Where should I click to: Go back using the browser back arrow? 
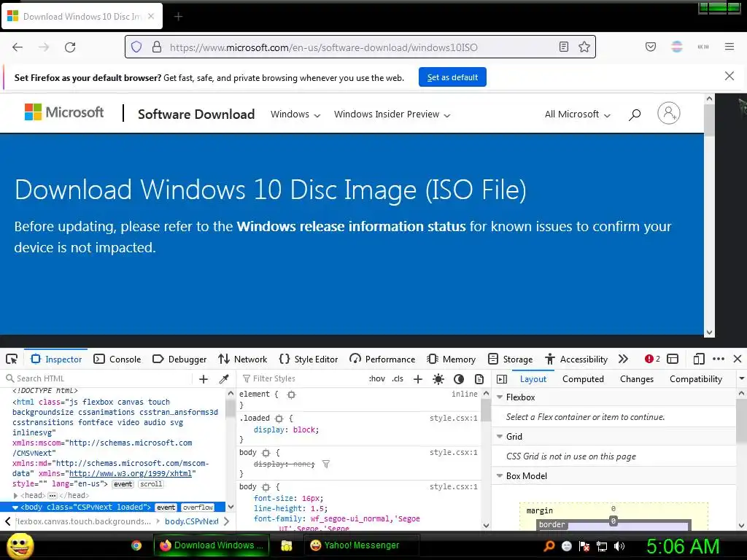click(18, 47)
